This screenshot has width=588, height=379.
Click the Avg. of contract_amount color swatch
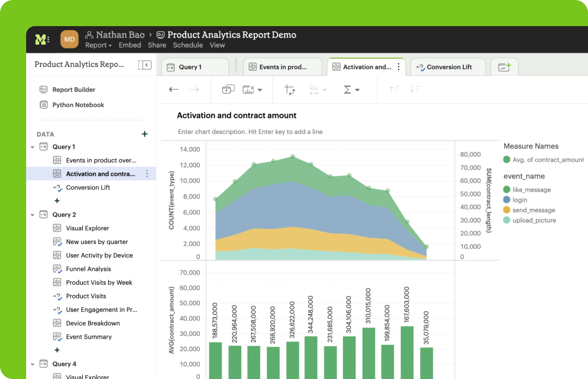[x=507, y=160]
